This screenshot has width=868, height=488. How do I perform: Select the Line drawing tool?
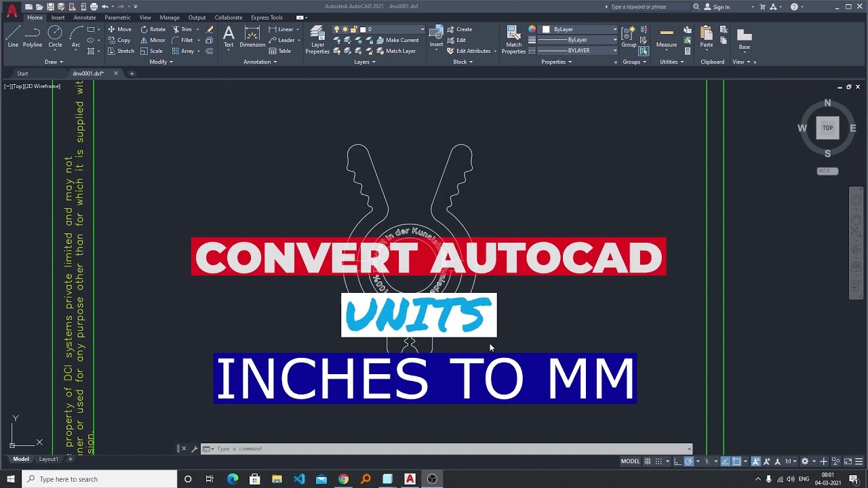click(x=12, y=35)
